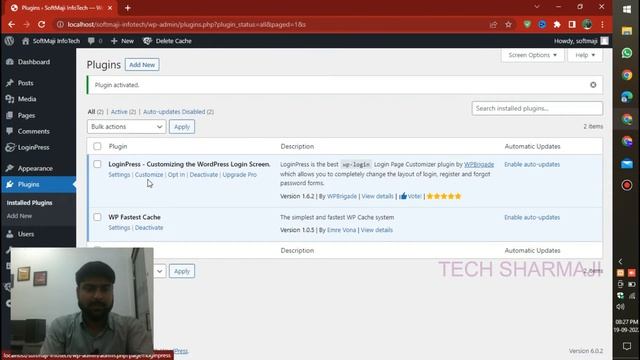Screen dimensions: 640x360
Task: Open Posts in sidebar
Action: pyautogui.click(x=25, y=83)
